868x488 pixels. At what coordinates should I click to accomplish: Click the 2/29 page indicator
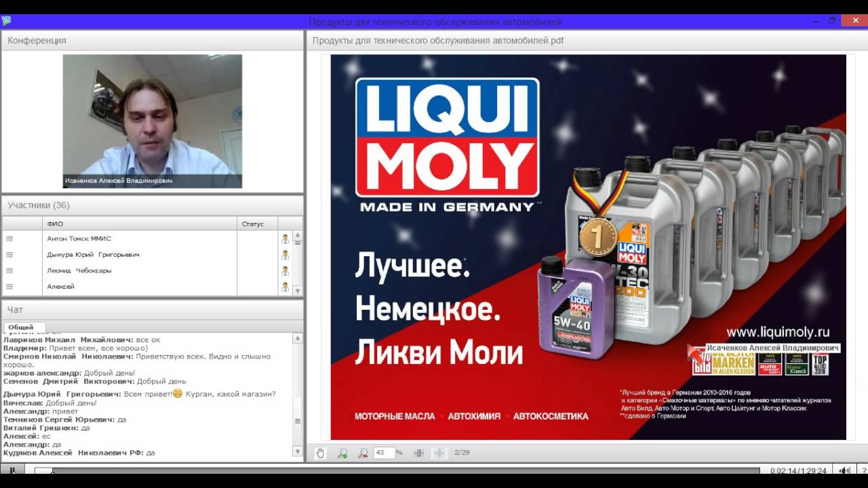click(x=462, y=452)
